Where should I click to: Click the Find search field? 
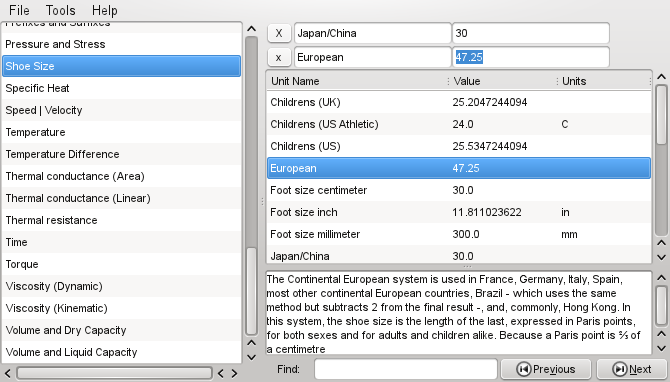point(406,369)
